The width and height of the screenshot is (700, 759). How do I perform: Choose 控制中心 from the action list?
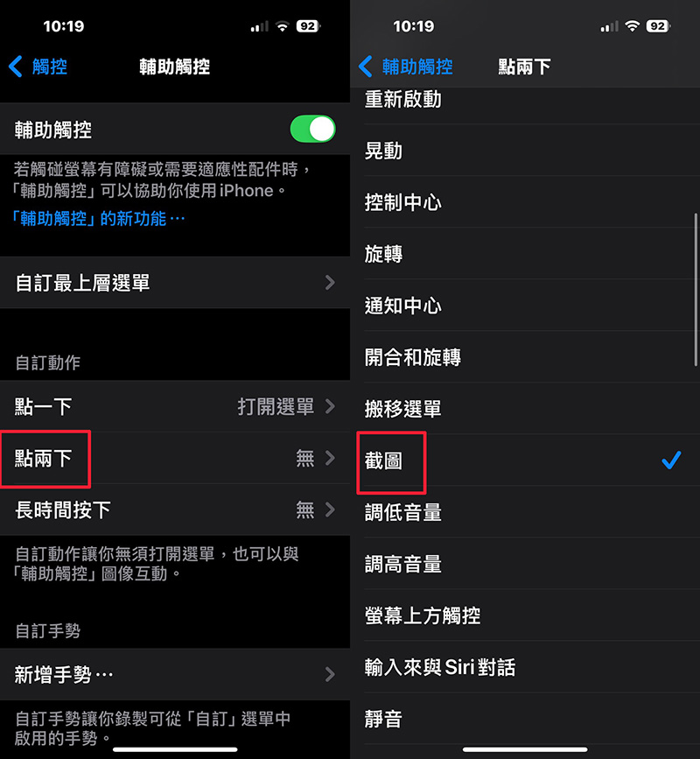[x=525, y=202]
